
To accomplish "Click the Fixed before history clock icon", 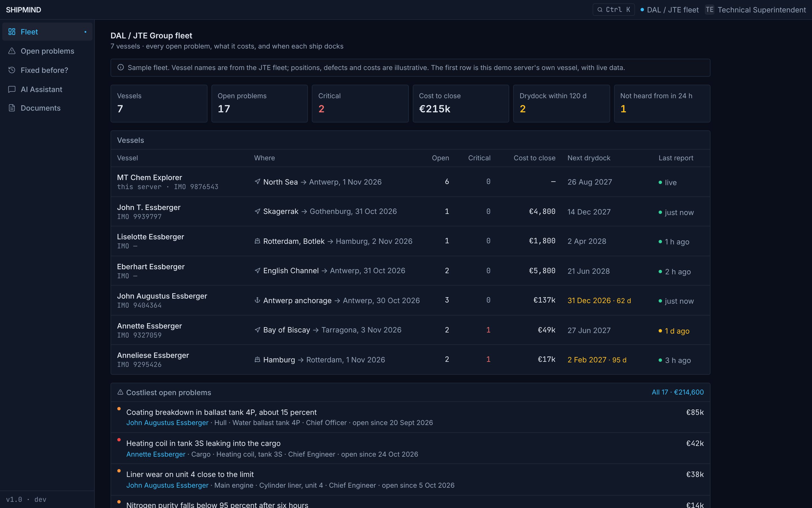I will point(12,70).
